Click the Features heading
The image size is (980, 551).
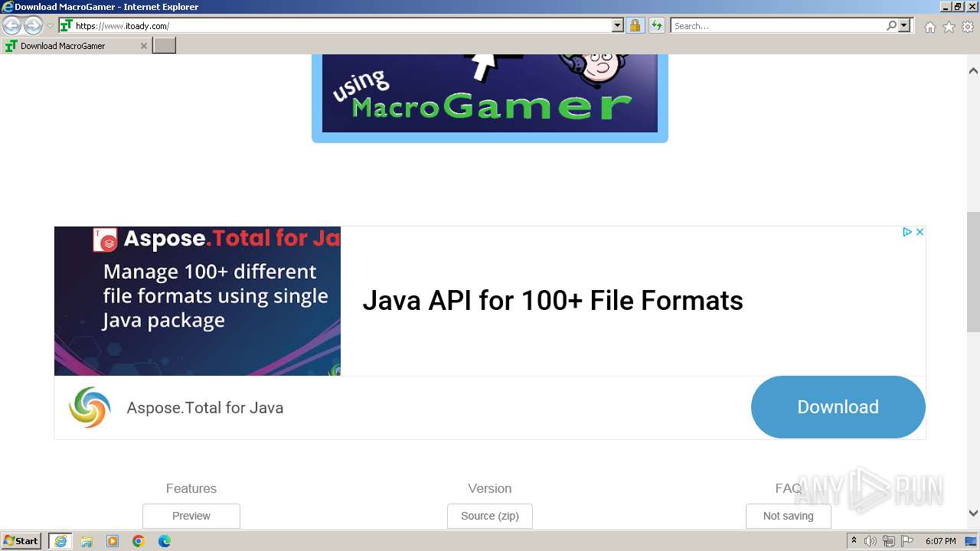(x=191, y=488)
